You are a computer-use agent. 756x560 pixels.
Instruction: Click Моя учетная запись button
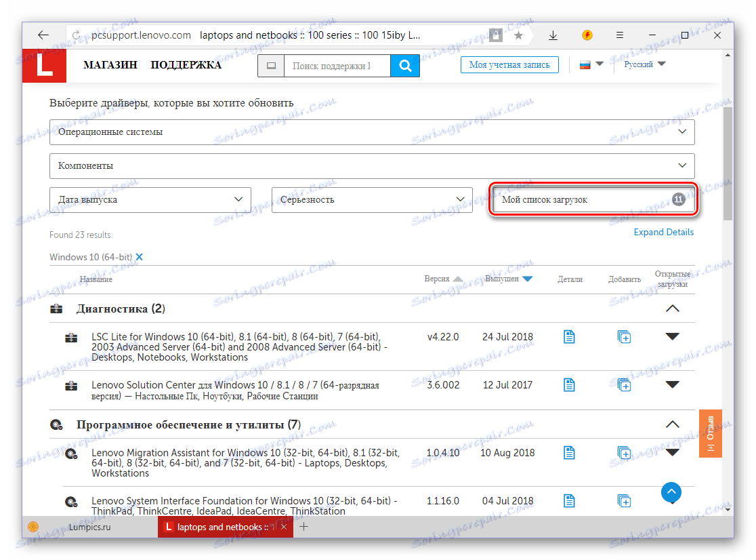point(509,64)
